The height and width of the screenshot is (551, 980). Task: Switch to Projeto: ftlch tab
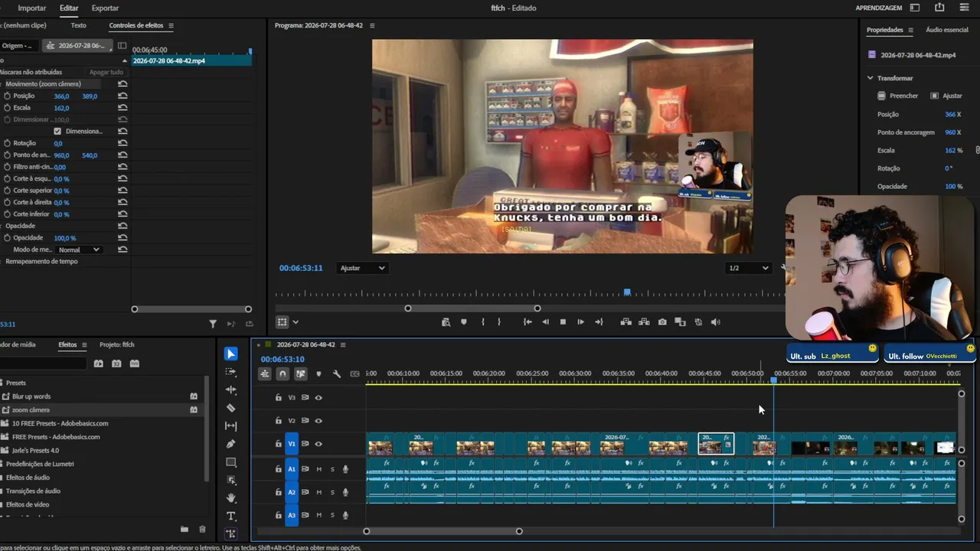point(117,344)
